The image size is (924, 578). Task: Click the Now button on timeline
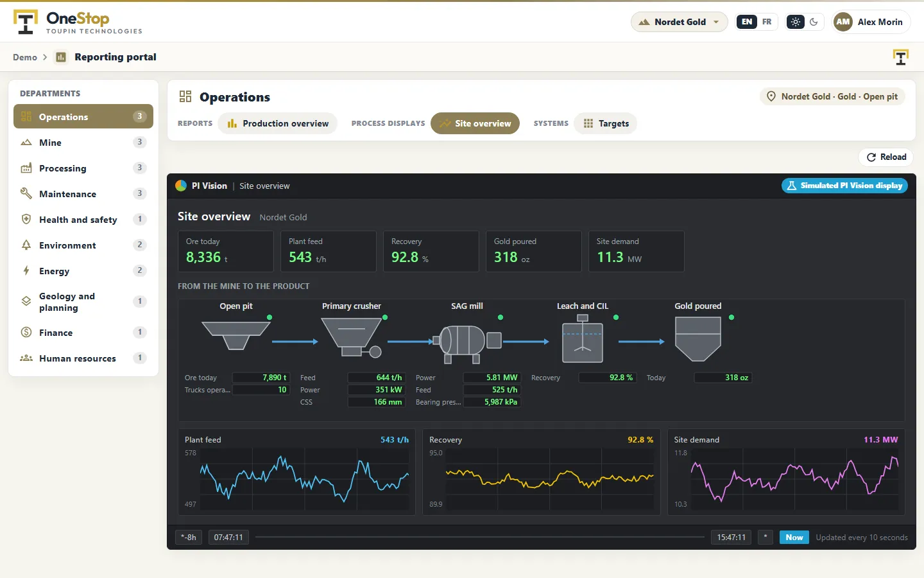coord(794,538)
